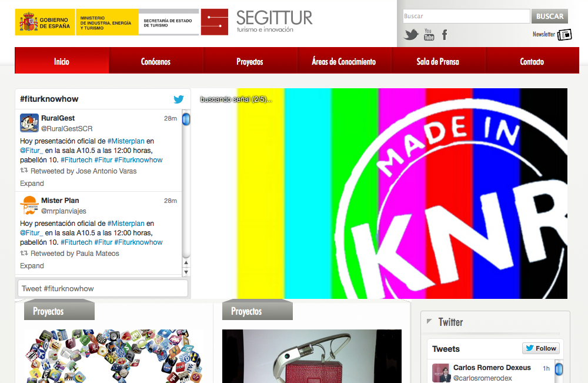Open the YouTube channel icon

429,35
